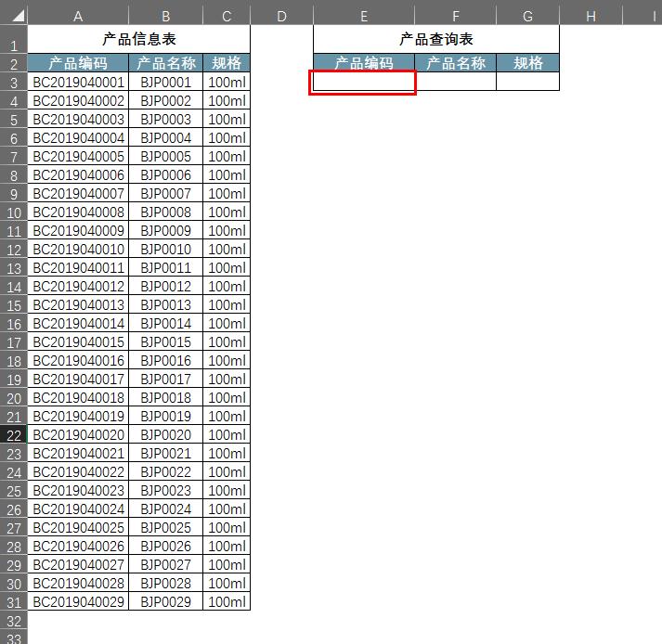Select cell BJP0019

[166, 416]
